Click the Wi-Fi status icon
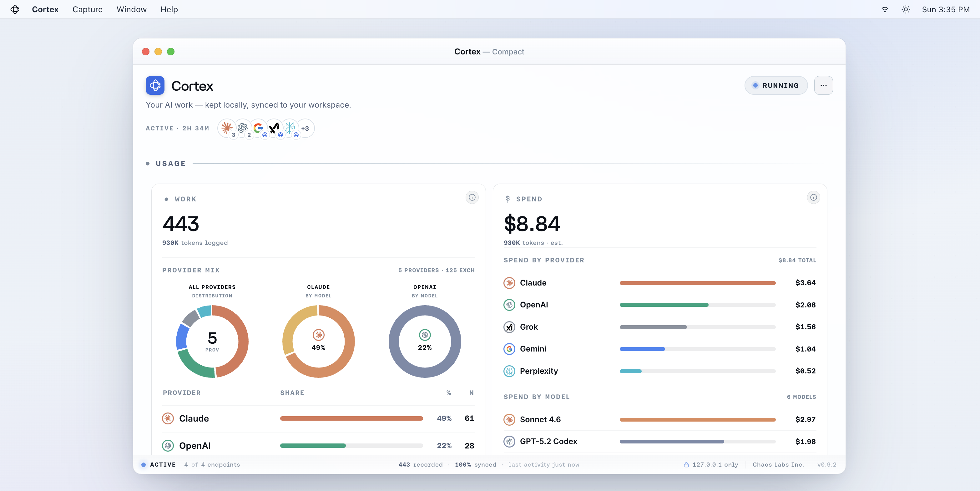980x491 pixels. (x=885, y=9)
